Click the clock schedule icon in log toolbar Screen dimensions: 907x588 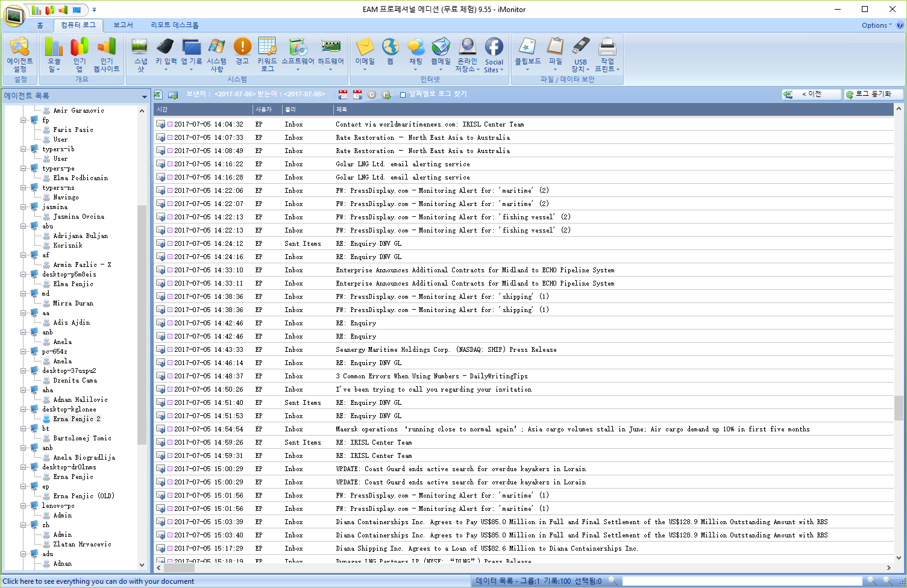tap(372, 95)
